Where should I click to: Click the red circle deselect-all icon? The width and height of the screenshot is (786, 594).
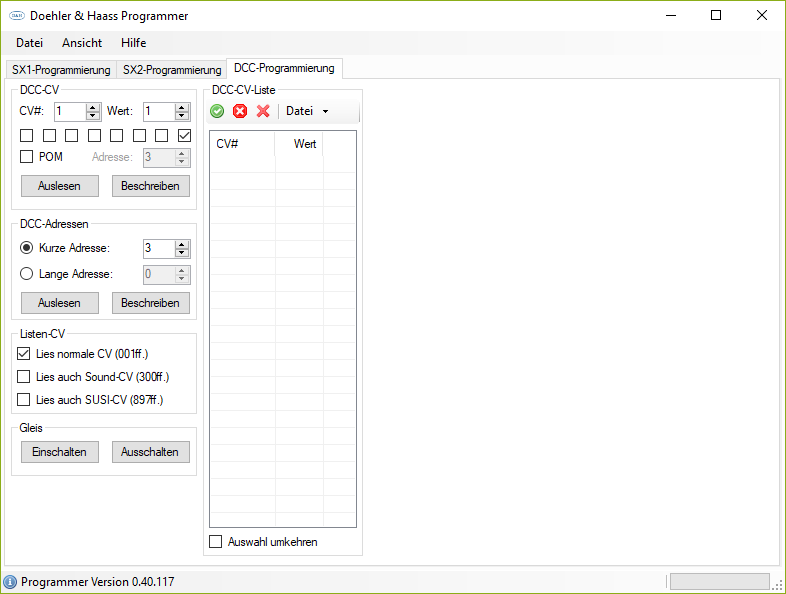240,111
